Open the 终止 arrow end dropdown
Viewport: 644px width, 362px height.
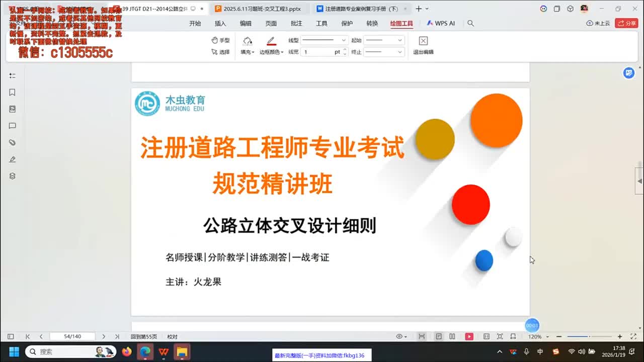coord(384,52)
